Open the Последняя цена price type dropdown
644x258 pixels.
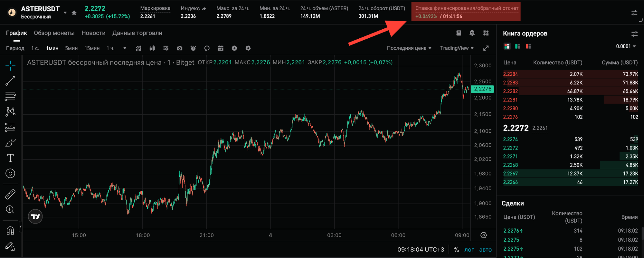point(409,48)
